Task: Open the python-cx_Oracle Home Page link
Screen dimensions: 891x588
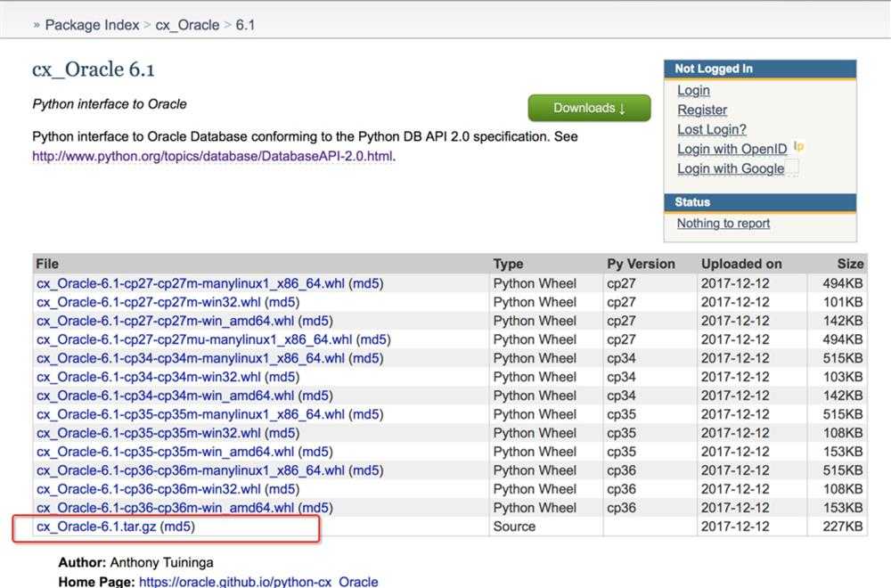Action: 258,582
